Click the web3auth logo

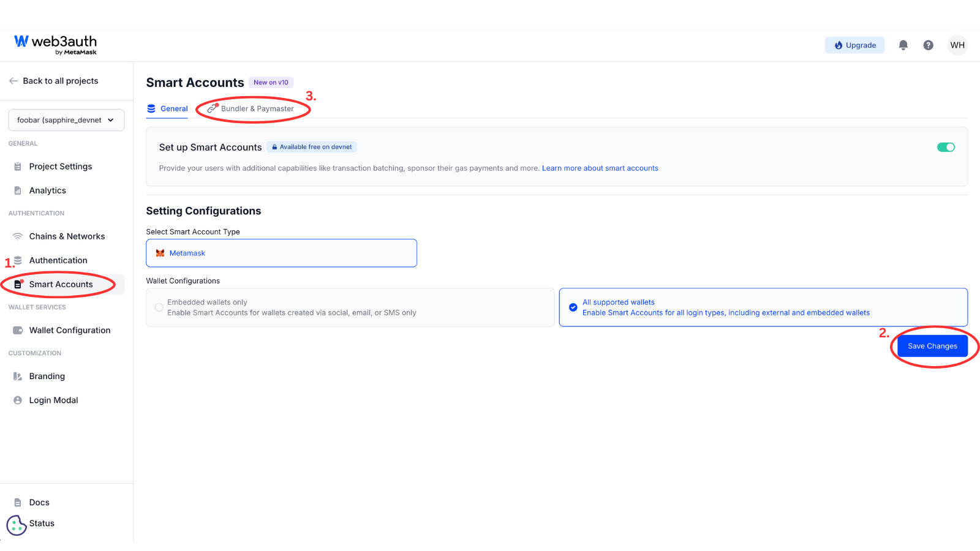pyautogui.click(x=55, y=45)
